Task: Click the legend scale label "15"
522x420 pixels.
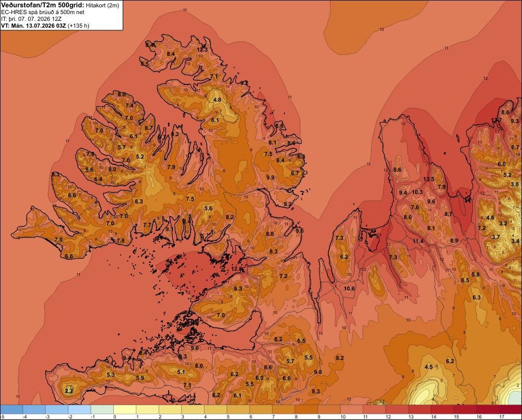Action: click(456, 417)
